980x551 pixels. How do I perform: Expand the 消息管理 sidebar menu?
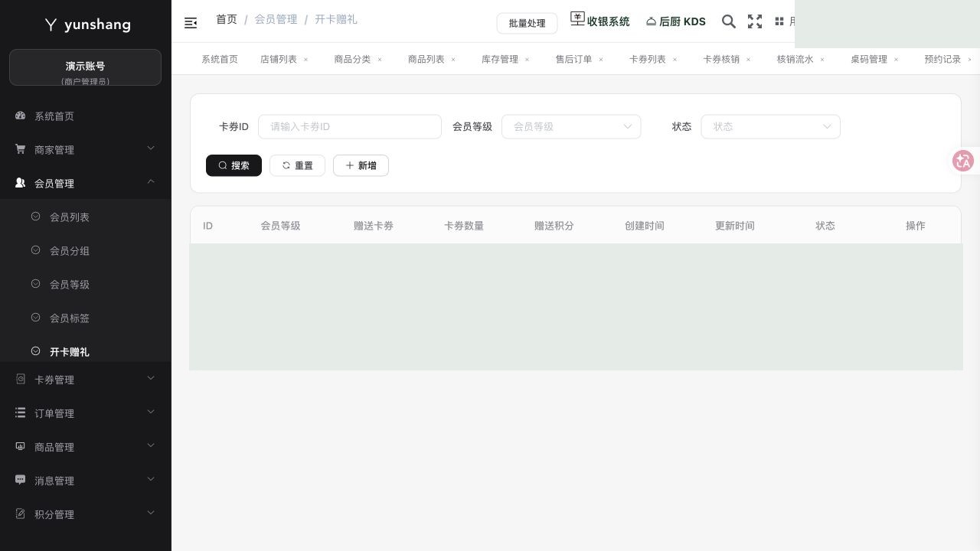tap(86, 480)
